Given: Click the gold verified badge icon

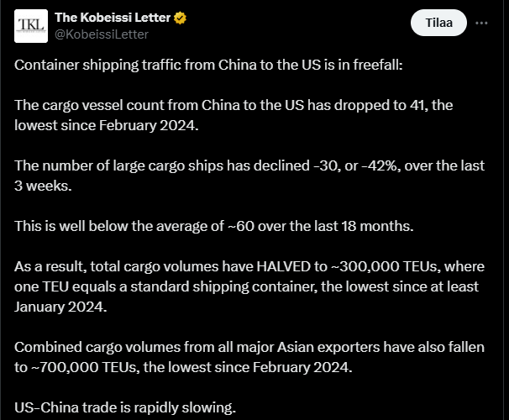Looking at the screenshot, I should 181,18.
